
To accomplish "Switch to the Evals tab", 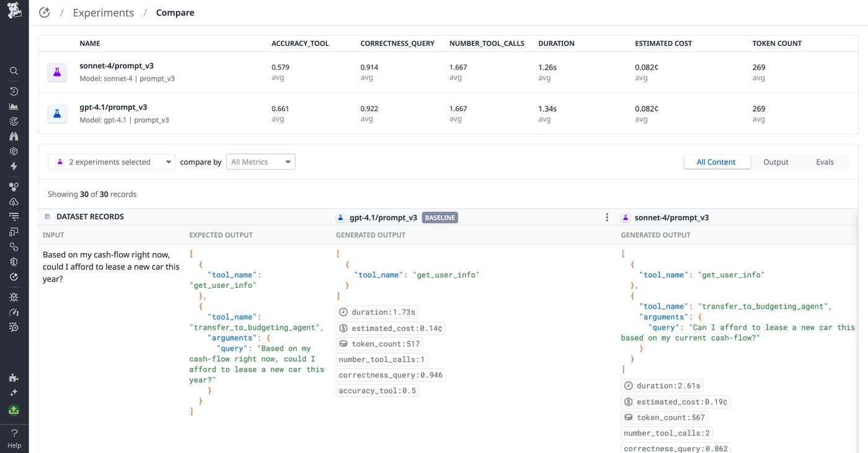I will [825, 162].
